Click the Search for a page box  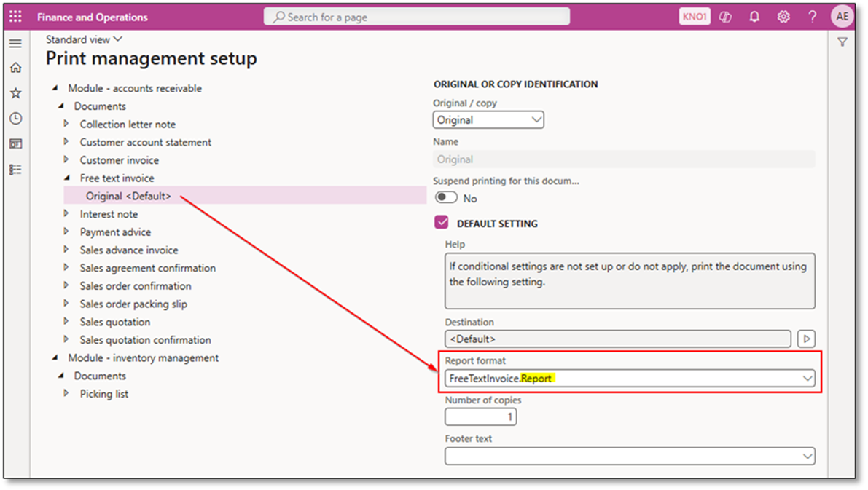417,17
